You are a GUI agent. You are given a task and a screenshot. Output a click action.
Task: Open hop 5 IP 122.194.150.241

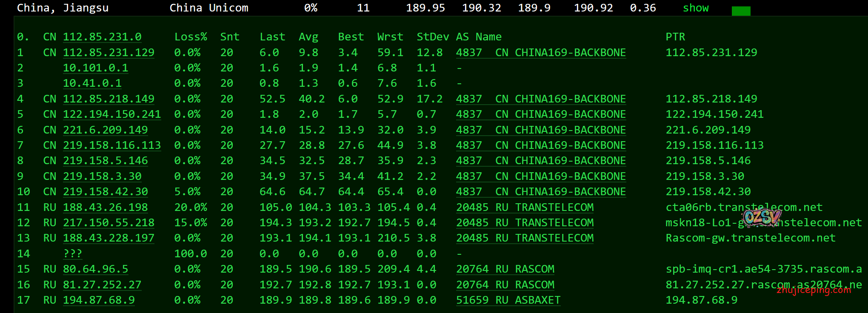click(112, 114)
